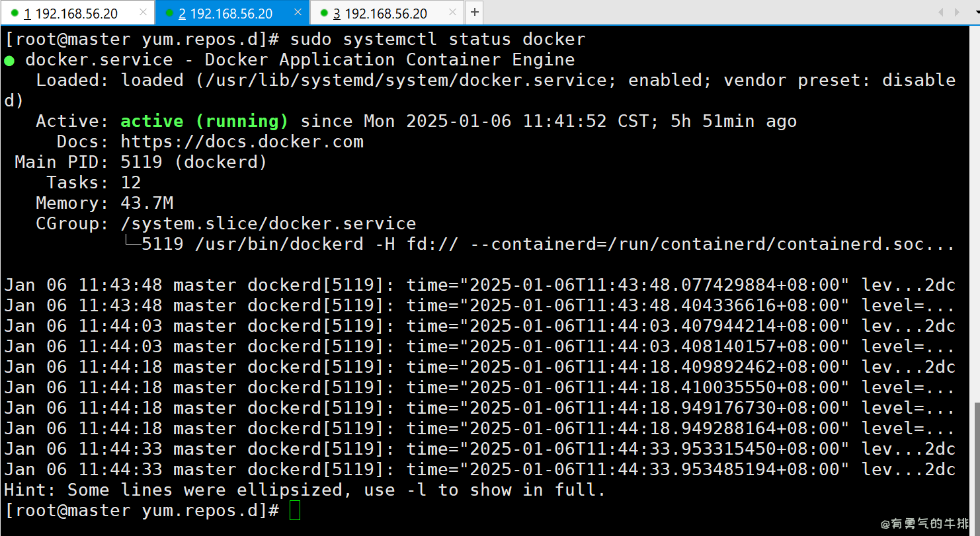Open the https://docs.docker.com link
The height and width of the screenshot is (536, 980).
click(x=241, y=142)
